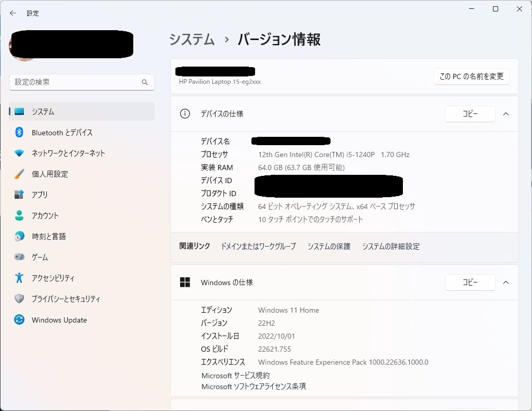Click the search magnifier icon
The height and width of the screenshot is (411, 532).
pos(145,82)
